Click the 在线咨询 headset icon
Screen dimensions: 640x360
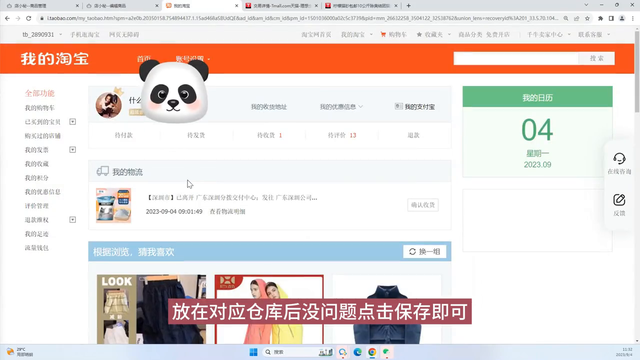619,158
